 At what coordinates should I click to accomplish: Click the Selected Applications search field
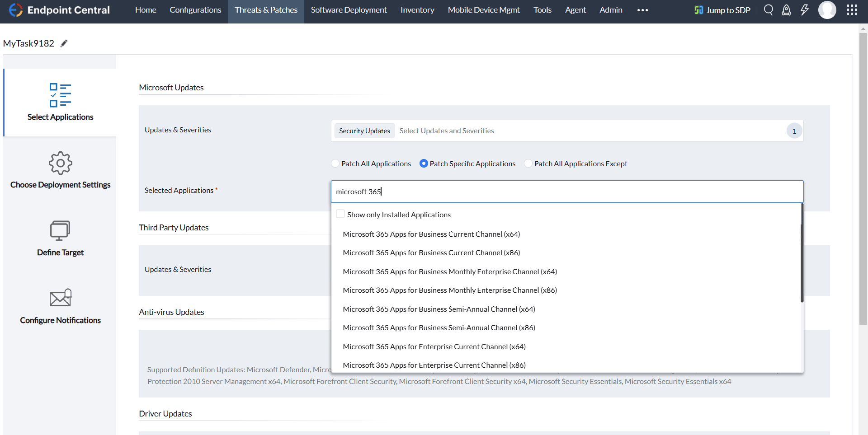(x=567, y=192)
